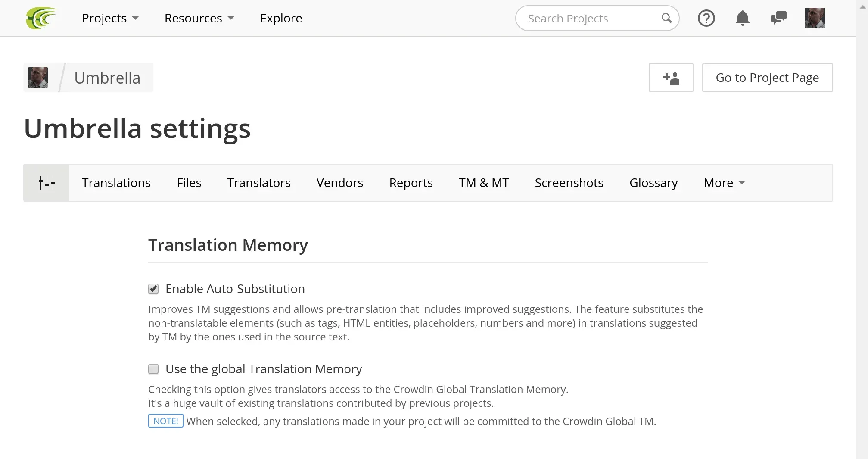Open the notifications bell icon
The width and height of the screenshot is (868, 459).
[742, 18]
